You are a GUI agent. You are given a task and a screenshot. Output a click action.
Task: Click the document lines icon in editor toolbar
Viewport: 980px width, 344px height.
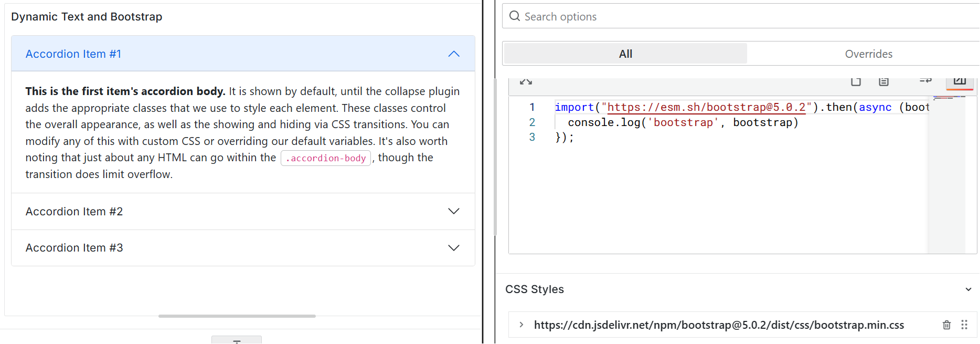point(883,81)
